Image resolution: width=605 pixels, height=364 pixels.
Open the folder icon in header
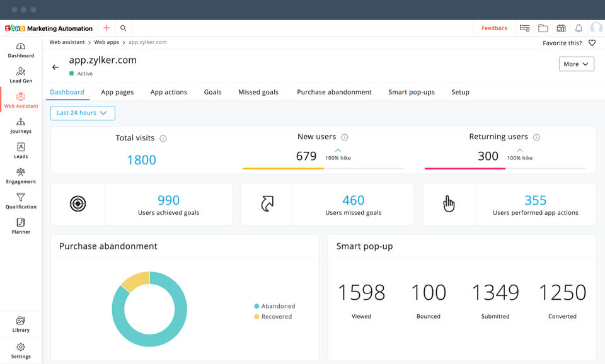click(x=543, y=28)
